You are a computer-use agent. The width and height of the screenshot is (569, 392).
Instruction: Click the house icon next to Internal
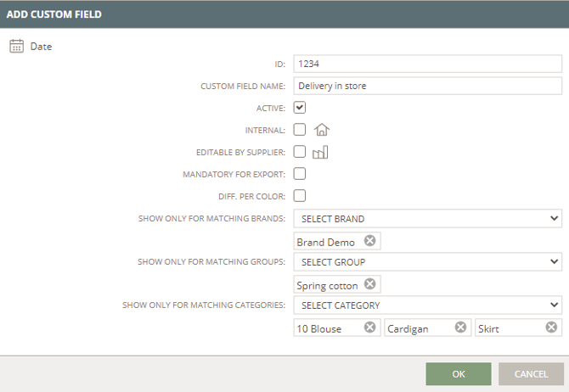[x=321, y=130]
